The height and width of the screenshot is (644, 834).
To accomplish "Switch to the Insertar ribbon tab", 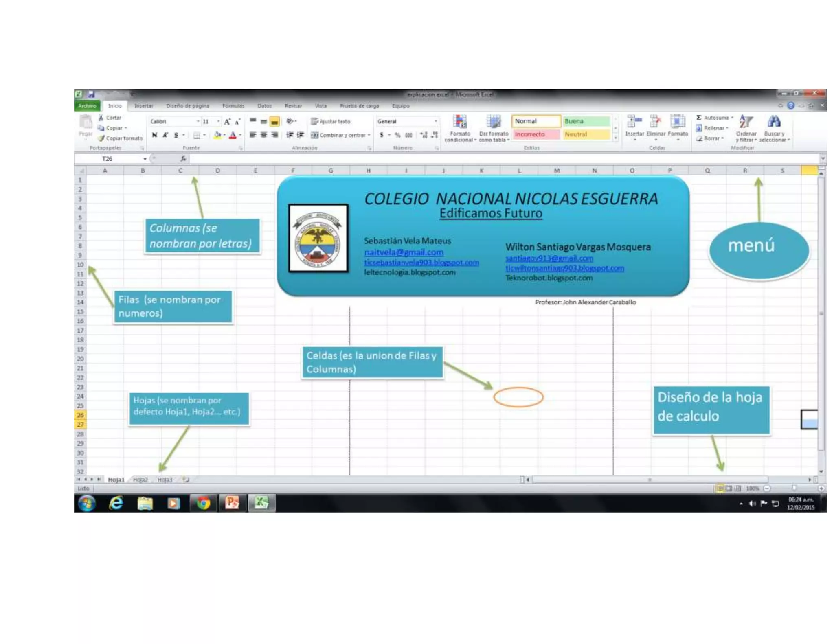I will 143,106.
